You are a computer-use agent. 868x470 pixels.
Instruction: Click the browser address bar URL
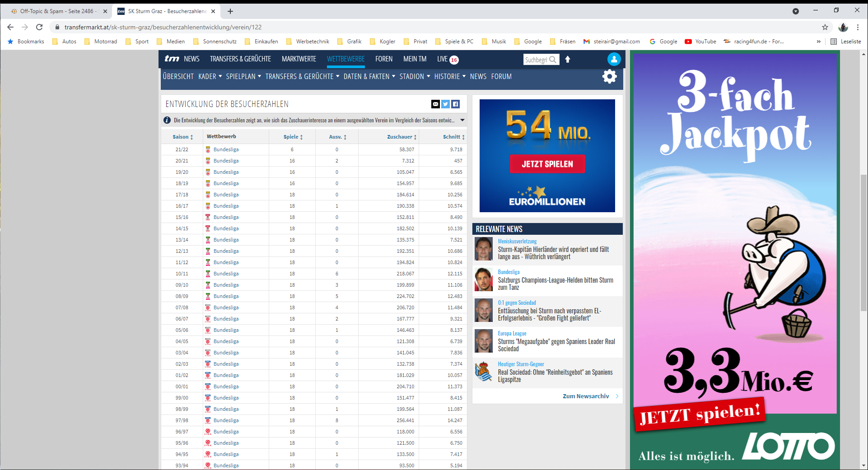163,27
